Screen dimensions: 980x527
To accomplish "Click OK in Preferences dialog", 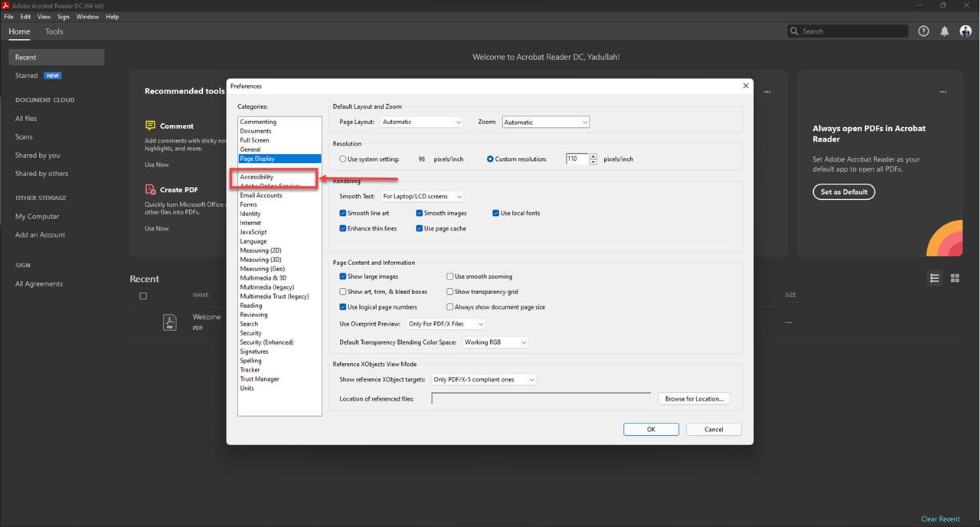I will 651,429.
